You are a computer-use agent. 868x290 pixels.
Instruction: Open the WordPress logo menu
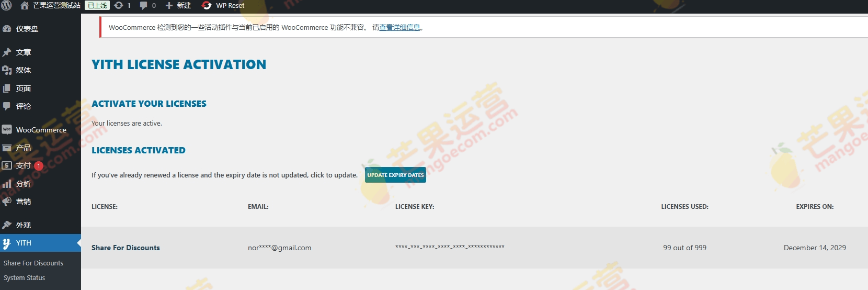(x=6, y=5)
